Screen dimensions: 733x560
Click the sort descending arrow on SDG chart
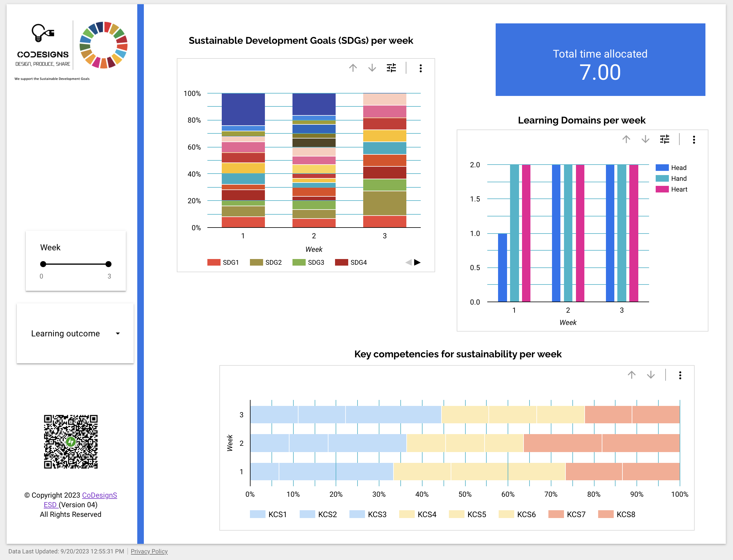372,68
